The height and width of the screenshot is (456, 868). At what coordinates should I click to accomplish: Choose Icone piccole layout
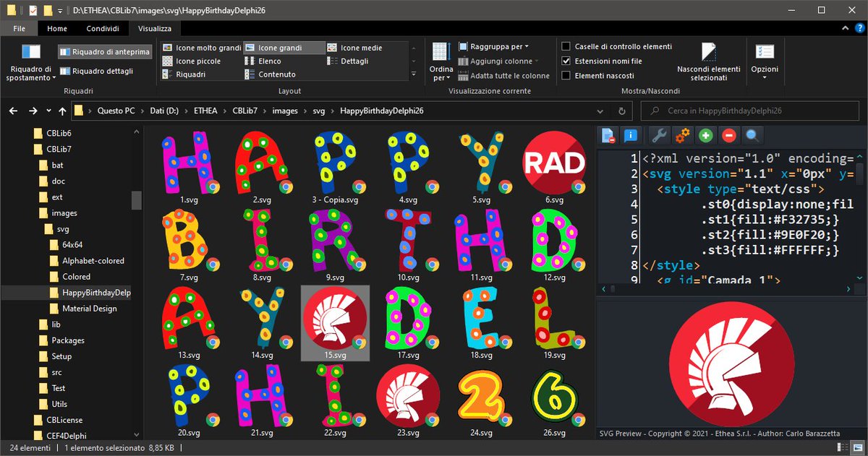pyautogui.click(x=192, y=61)
